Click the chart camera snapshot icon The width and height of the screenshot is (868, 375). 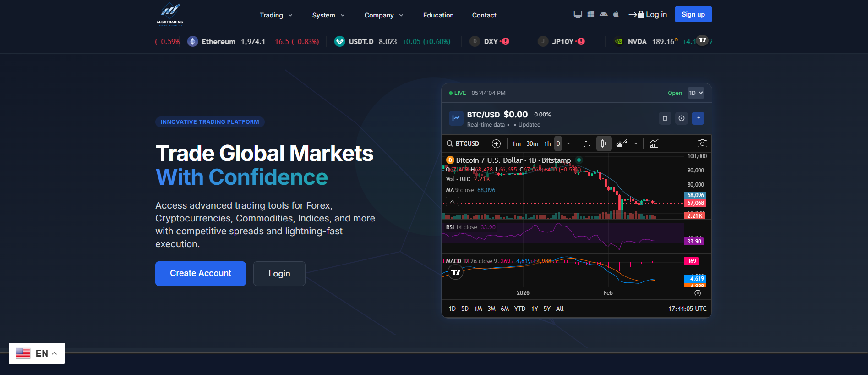click(702, 143)
